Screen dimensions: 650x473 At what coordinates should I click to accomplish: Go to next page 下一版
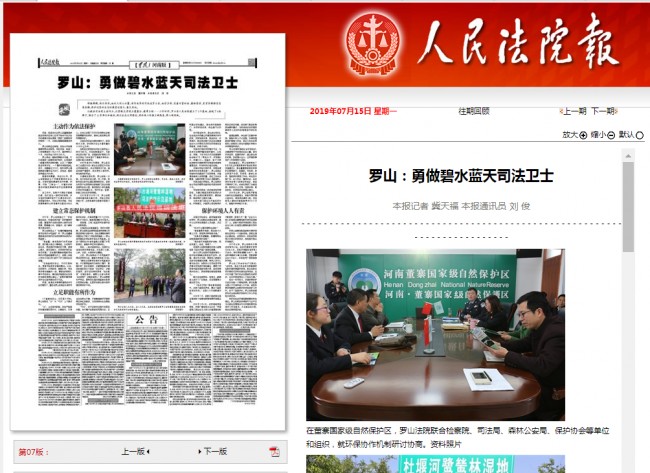(213, 451)
